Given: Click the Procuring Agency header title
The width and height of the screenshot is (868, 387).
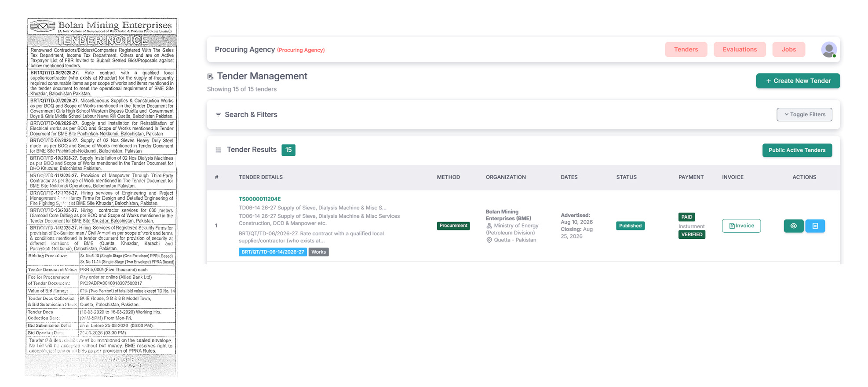Looking at the screenshot, I should click(245, 50).
